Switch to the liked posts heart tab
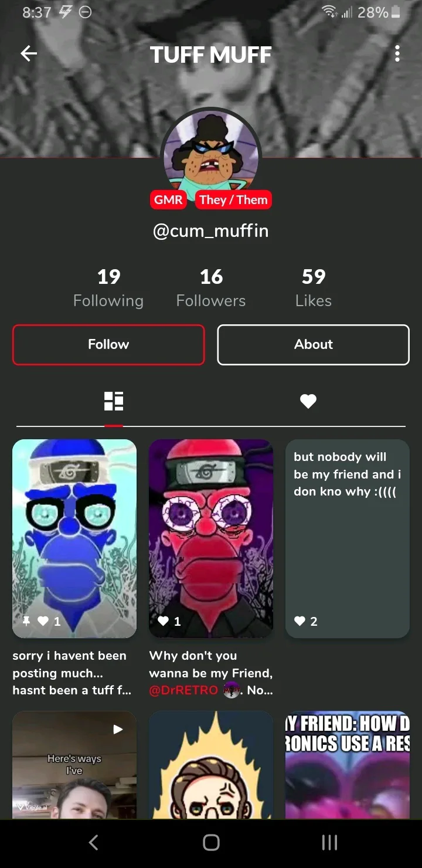 pyautogui.click(x=308, y=401)
